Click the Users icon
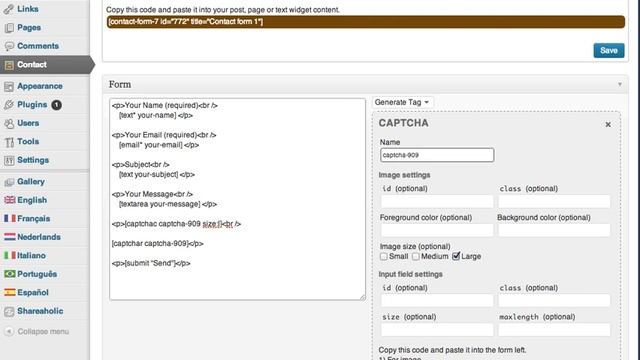Screen dimensions: 640x360 [9, 123]
